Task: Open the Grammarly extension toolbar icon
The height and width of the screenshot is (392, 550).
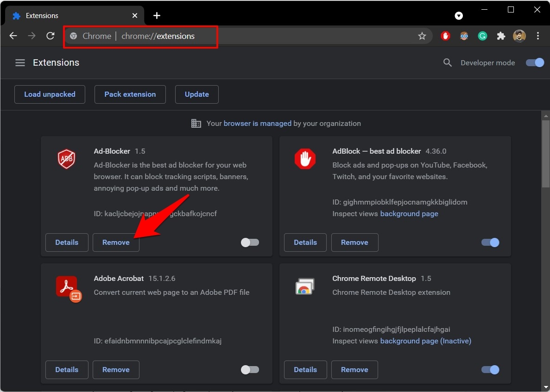Action: point(482,36)
